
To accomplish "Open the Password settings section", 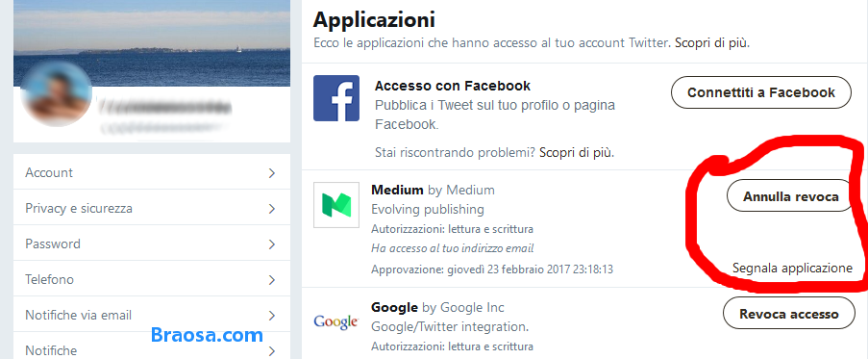I will point(152,244).
